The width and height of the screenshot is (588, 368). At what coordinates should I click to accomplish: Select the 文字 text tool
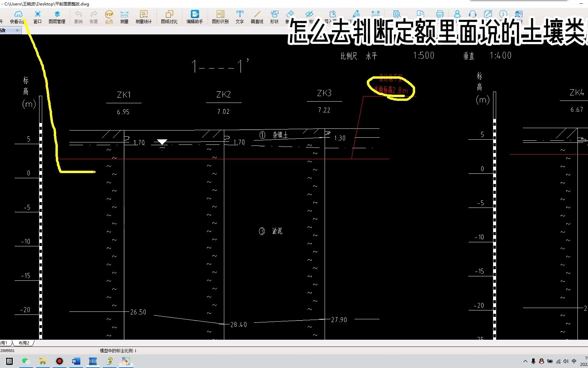[x=240, y=17]
